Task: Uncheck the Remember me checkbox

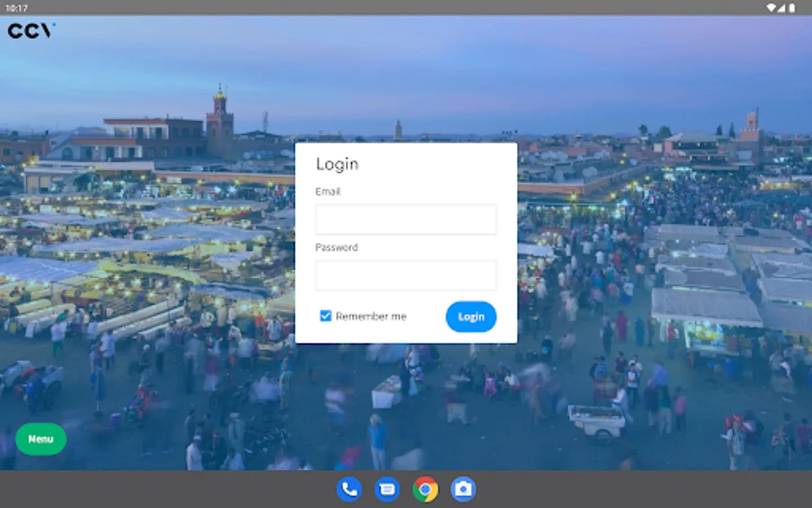Action: coord(325,316)
